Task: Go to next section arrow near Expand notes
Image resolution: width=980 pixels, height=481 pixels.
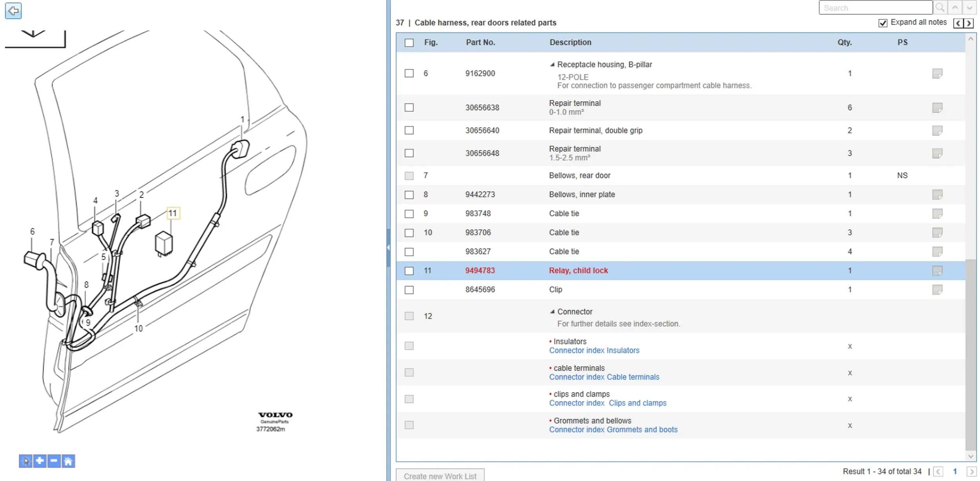Action: pyautogui.click(x=969, y=23)
